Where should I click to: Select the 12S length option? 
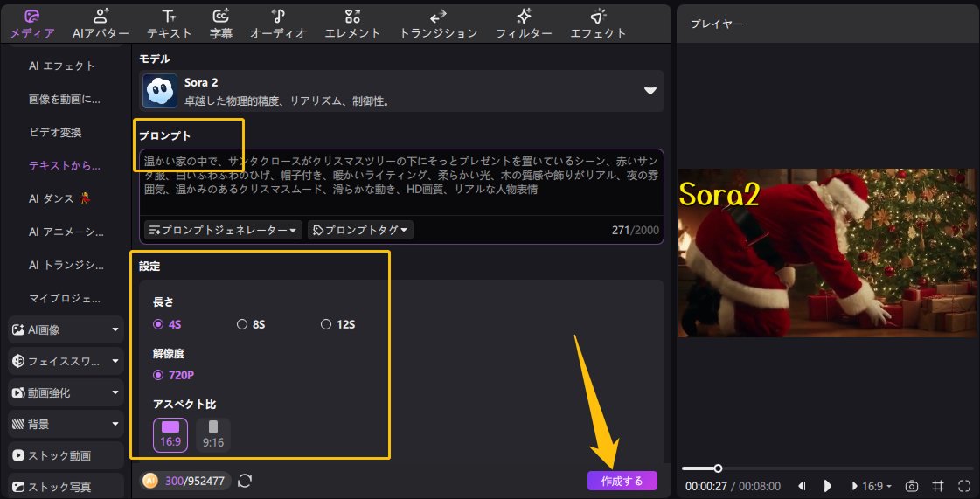pos(338,325)
